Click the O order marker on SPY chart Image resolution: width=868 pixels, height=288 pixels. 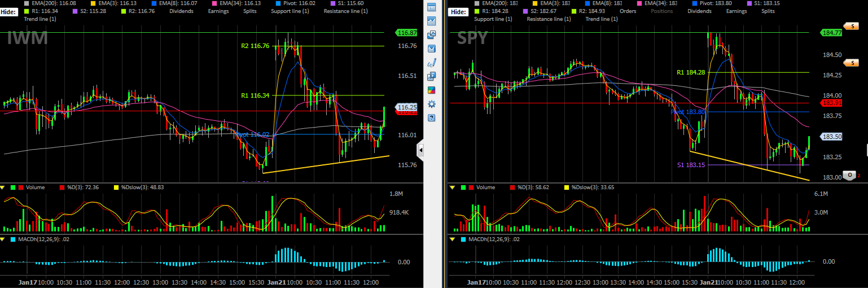coord(849,175)
